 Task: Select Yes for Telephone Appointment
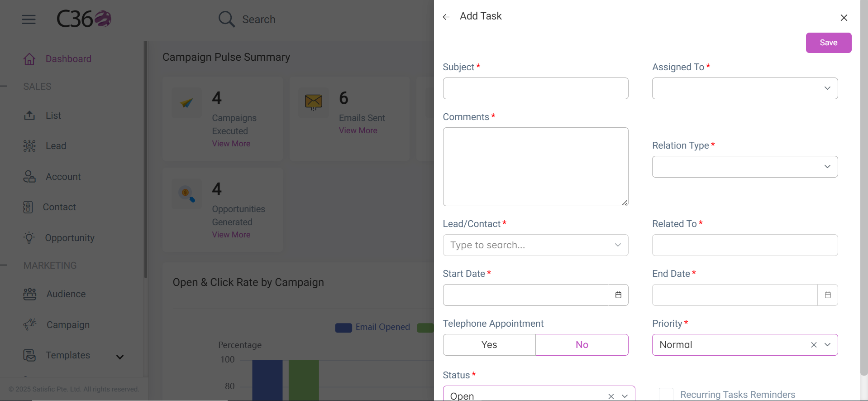(x=489, y=345)
